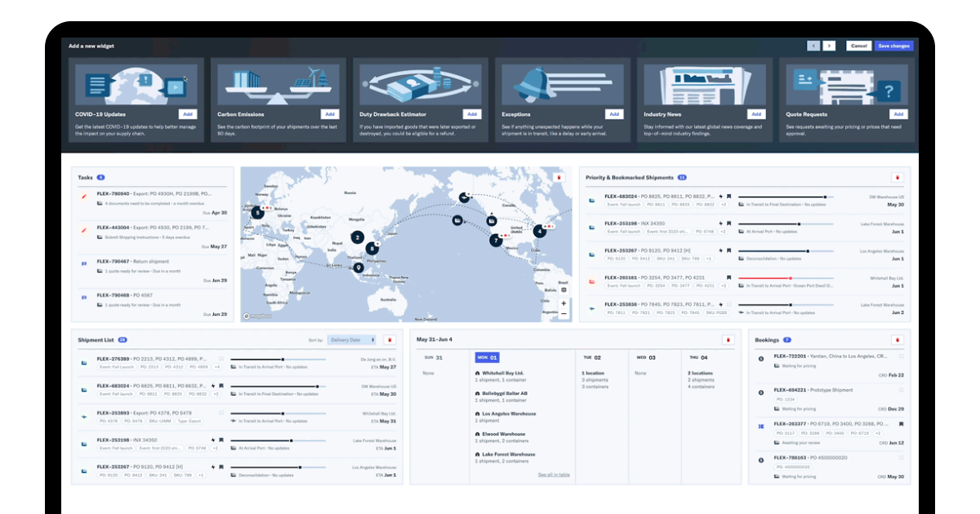This screenshot has height=514, width=980.
Task: Click the blue quote flag icon on FLEX-790467
Action: coord(84,263)
